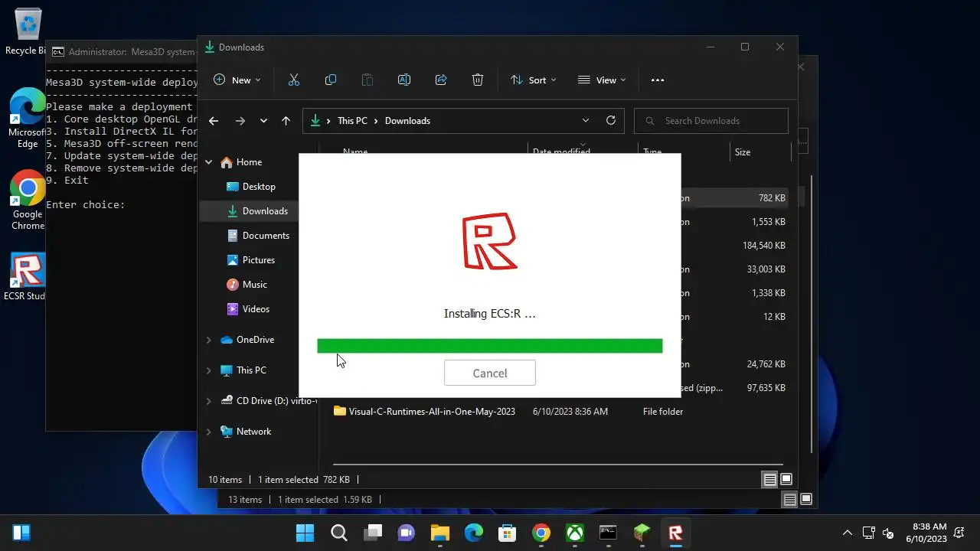The image size is (980, 551).
Task: Select the Visual-C-Runtimes-All-in-One-May-2023 folder
Action: click(432, 412)
